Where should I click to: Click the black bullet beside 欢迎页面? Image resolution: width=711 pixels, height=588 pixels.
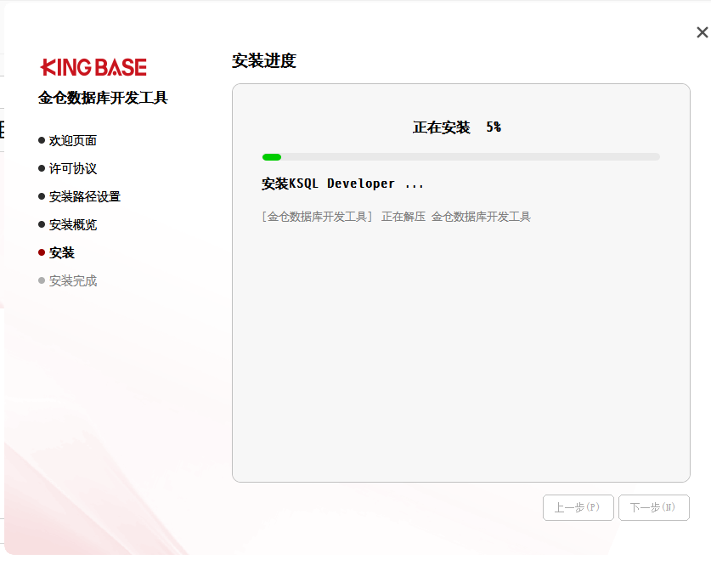(42, 140)
